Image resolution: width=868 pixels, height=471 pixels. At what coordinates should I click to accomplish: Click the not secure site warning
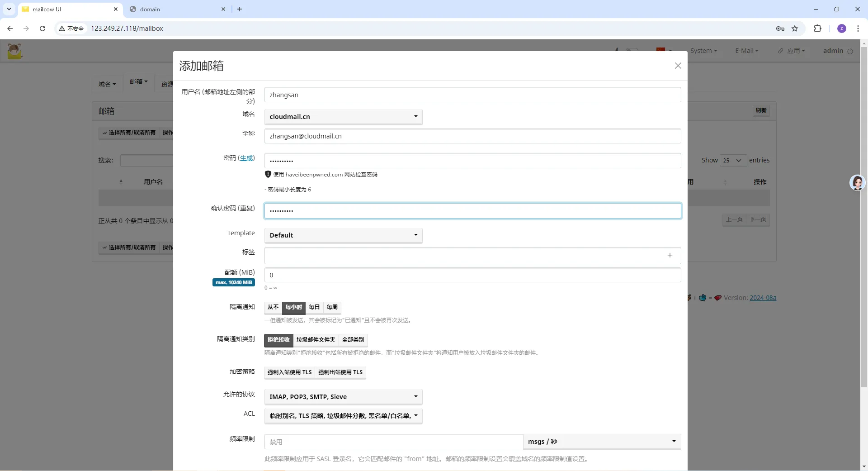point(71,29)
